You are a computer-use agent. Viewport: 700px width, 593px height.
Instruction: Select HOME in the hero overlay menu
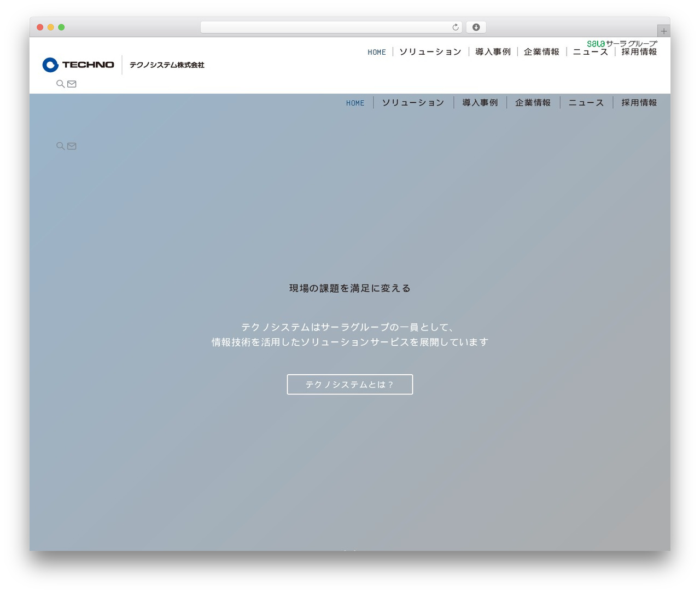(x=355, y=103)
